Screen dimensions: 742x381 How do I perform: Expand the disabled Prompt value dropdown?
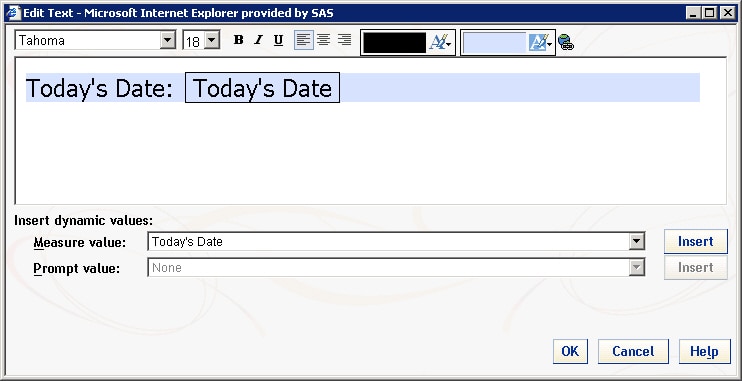(x=637, y=268)
